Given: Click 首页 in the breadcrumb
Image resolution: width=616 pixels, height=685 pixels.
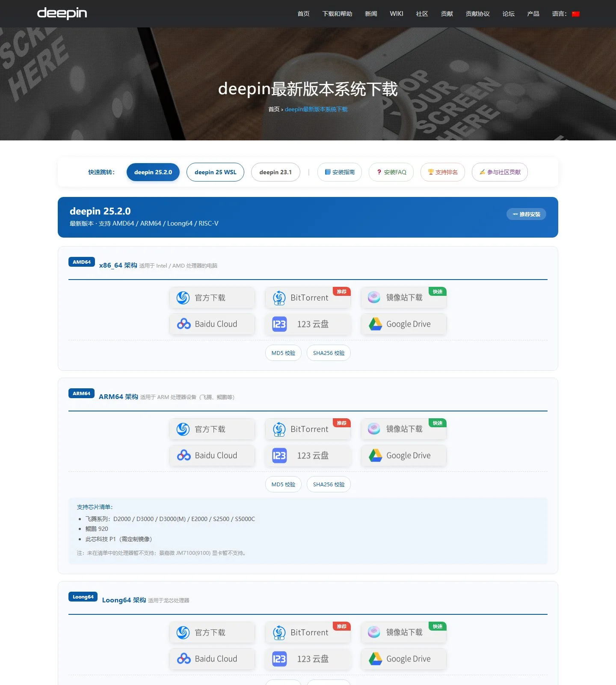Looking at the screenshot, I should pyautogui.click(x=274, y=109).
